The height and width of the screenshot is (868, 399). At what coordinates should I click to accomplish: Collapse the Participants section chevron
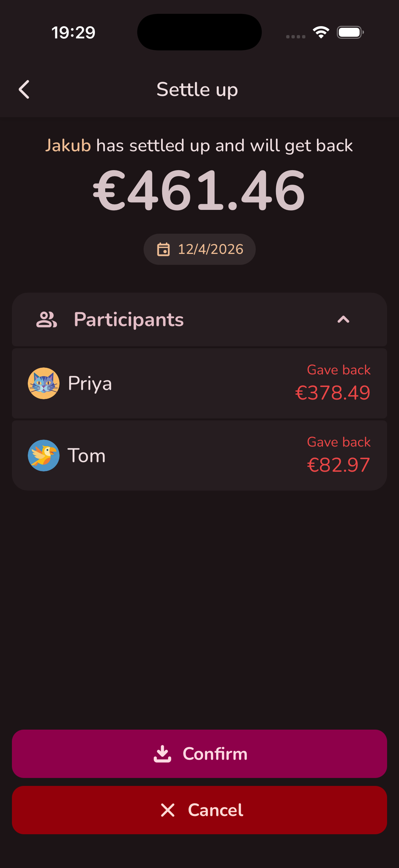tap(343, 319)
